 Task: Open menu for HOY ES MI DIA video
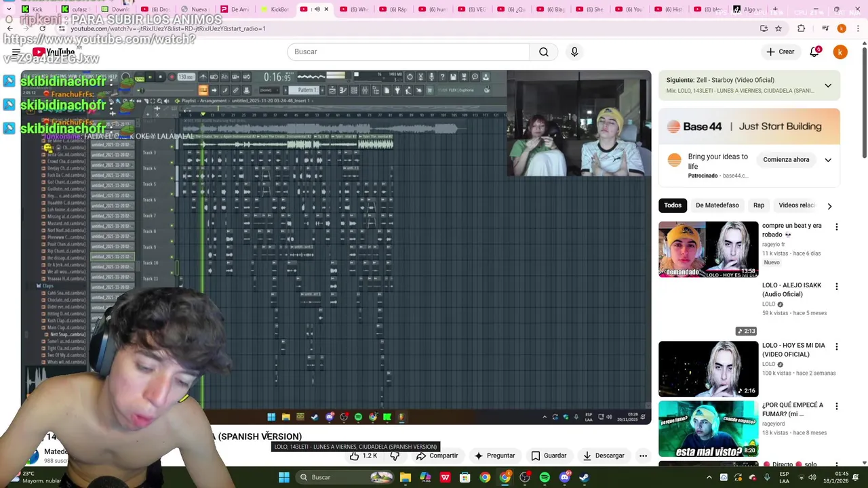tap(836, 346)
